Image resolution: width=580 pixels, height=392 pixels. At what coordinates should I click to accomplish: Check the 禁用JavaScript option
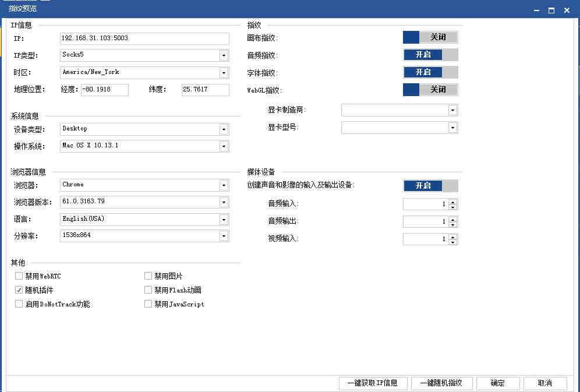click(148, 304)
